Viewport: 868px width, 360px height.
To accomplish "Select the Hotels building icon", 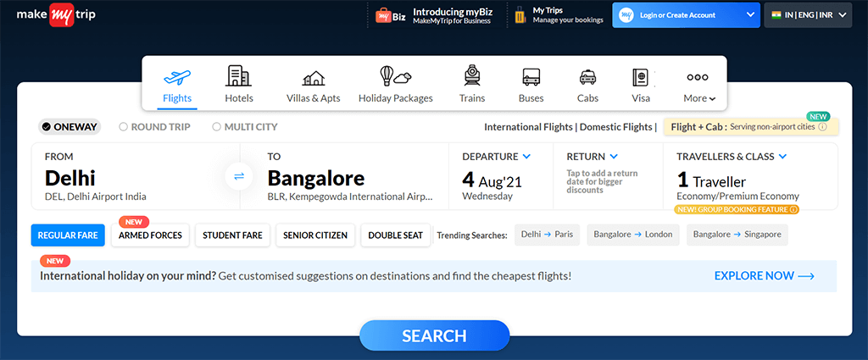I will [x=238, y=75].
